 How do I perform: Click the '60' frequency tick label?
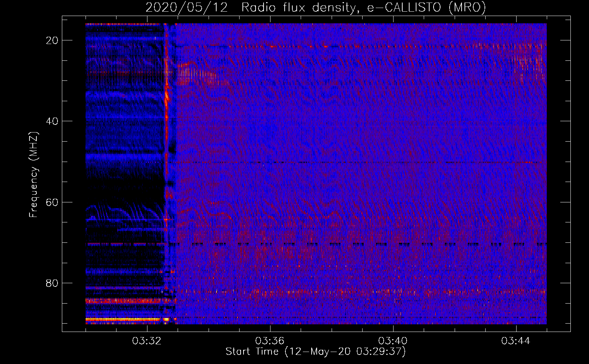[52, 202]
